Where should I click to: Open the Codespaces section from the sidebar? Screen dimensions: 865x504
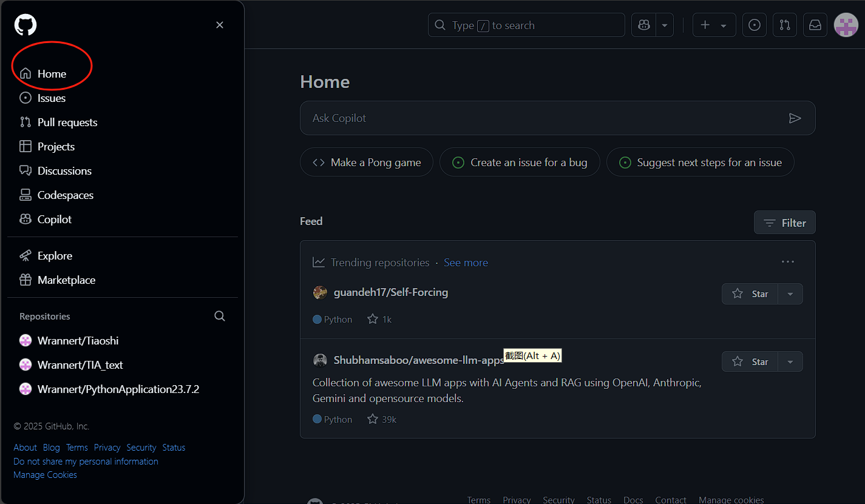point(65,195)
